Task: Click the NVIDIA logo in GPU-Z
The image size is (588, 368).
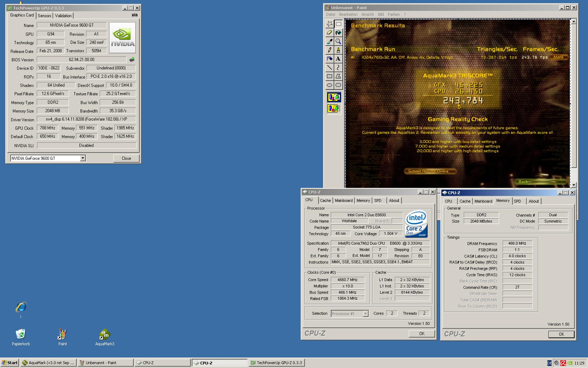Action: click(122, 38)
